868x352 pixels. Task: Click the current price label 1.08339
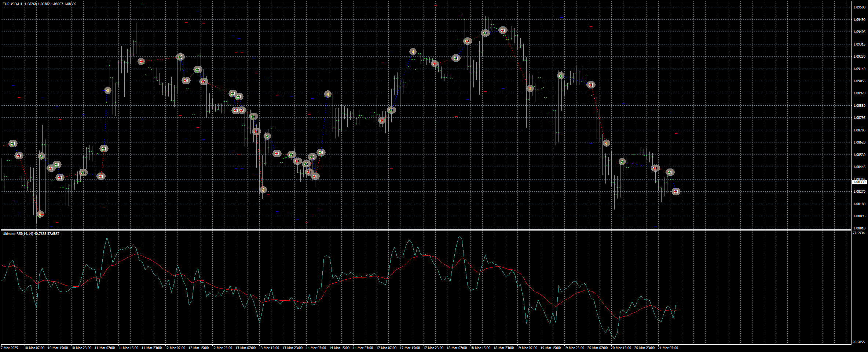click(860, 182)
